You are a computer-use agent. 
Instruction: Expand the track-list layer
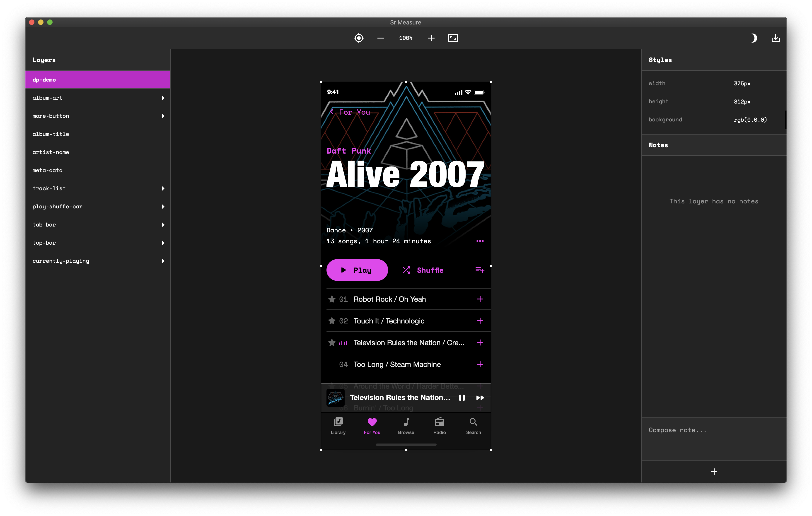tap(163, 188)
